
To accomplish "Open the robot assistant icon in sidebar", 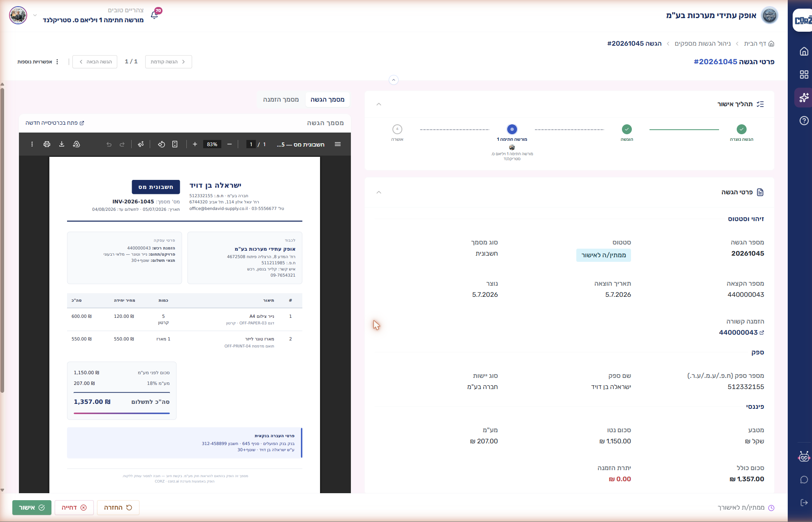I will coord(804,457).
